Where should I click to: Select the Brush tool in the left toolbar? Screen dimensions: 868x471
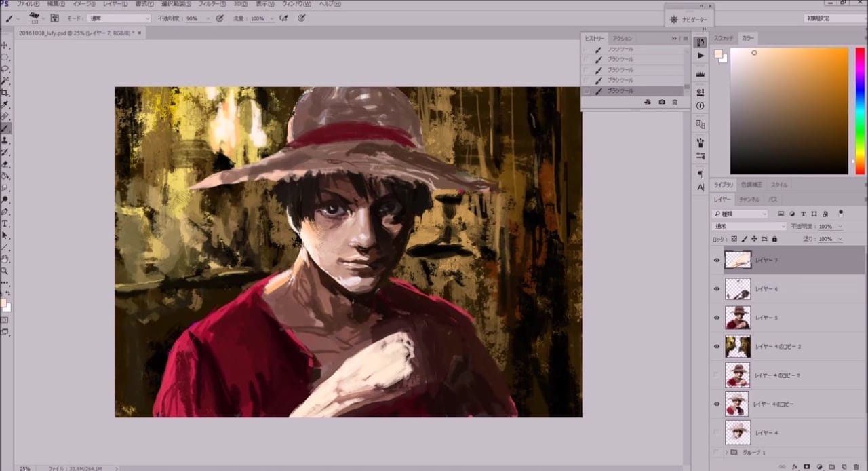click(5, 128)
